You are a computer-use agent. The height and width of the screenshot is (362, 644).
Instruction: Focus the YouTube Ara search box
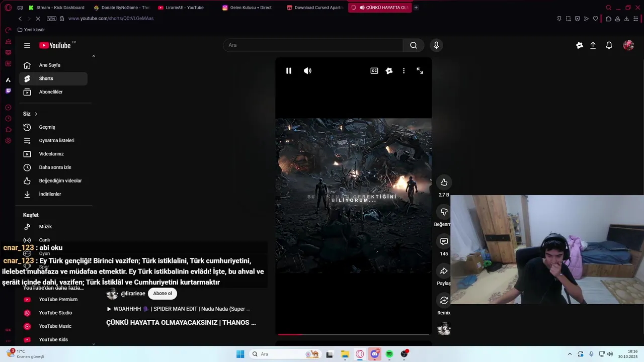pos(313,45)
